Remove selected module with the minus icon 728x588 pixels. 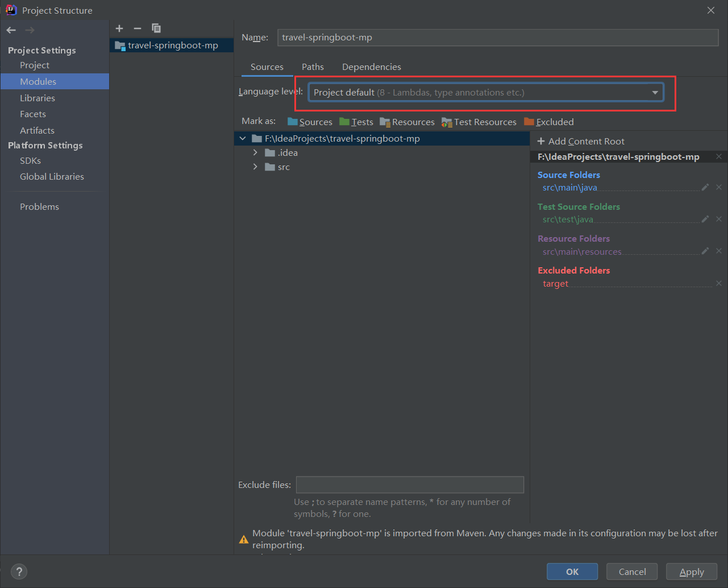138,28
